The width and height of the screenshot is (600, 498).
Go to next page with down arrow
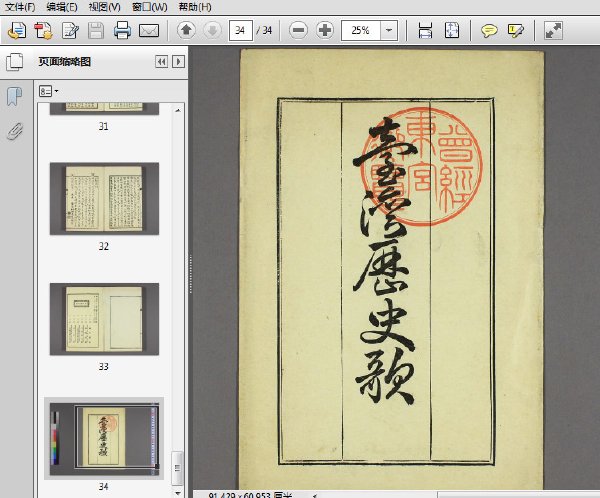tap(212, 30)
